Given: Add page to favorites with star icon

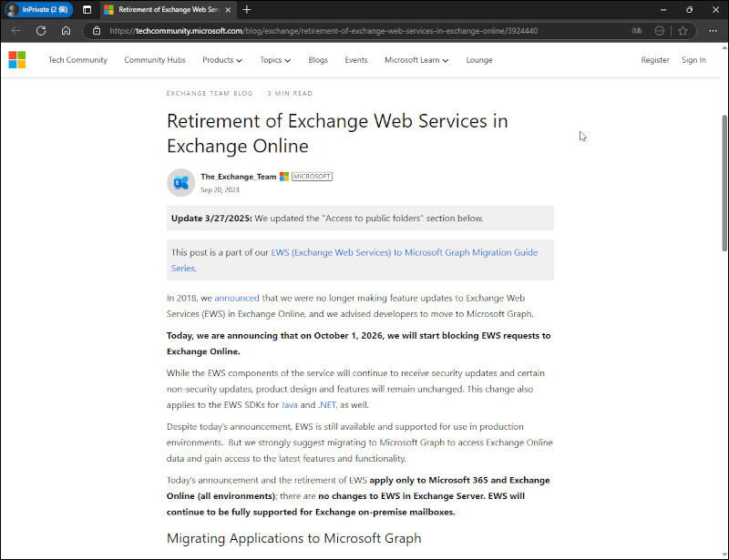Looking at the screenshot, I should pos(683,31).
